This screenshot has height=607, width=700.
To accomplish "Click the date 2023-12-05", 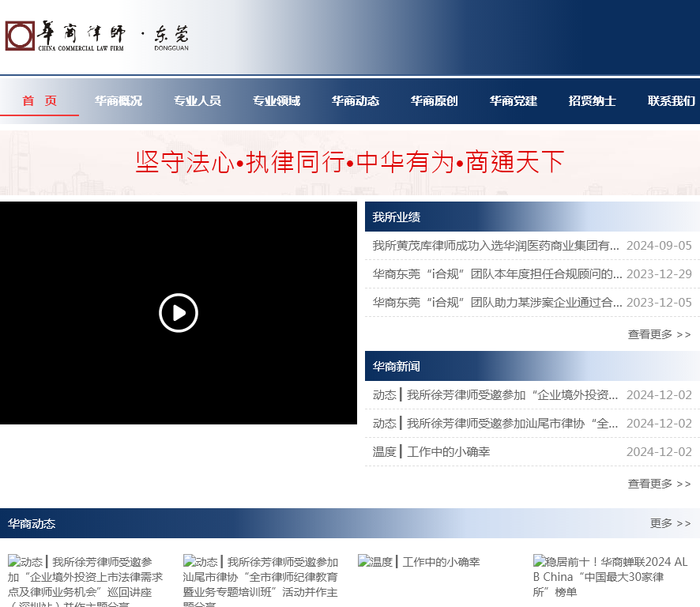I will click(x=659, y=303).
